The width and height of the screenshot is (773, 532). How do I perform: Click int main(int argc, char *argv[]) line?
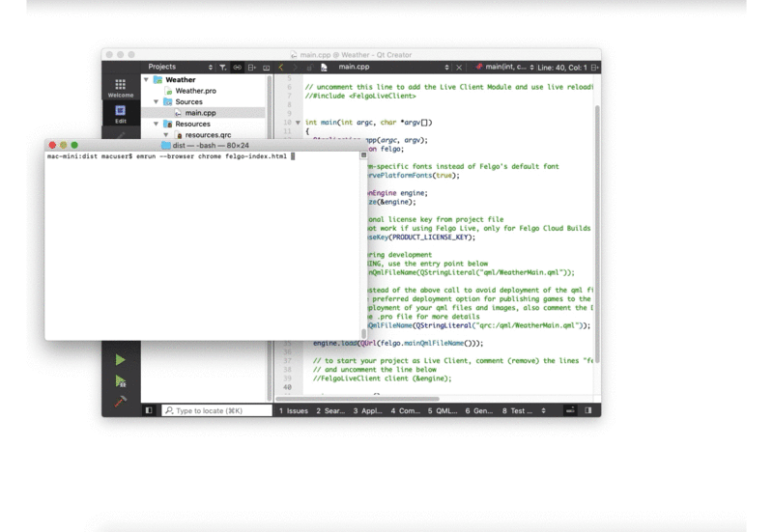tap(369, 123)
